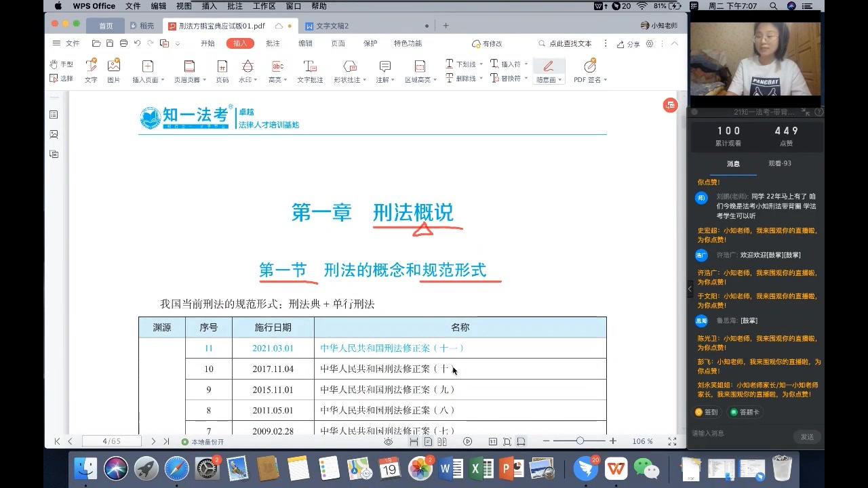The height and width of the screenshot is (488, 868).
Task: Click the save icon in quick toolbar
Action: [110, 43]
